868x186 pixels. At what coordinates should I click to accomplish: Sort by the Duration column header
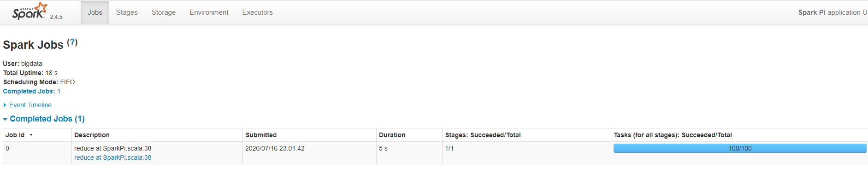tap(392, 135)
